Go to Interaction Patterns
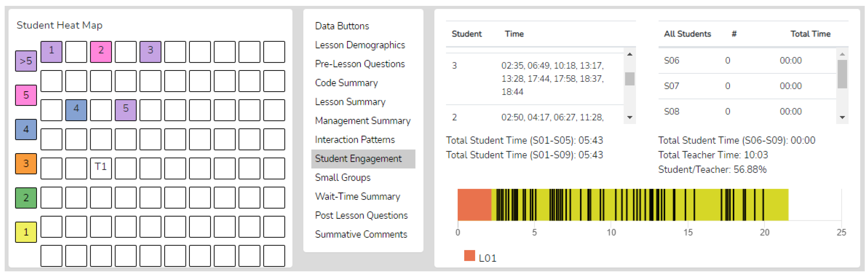 [x=355, y=140]
